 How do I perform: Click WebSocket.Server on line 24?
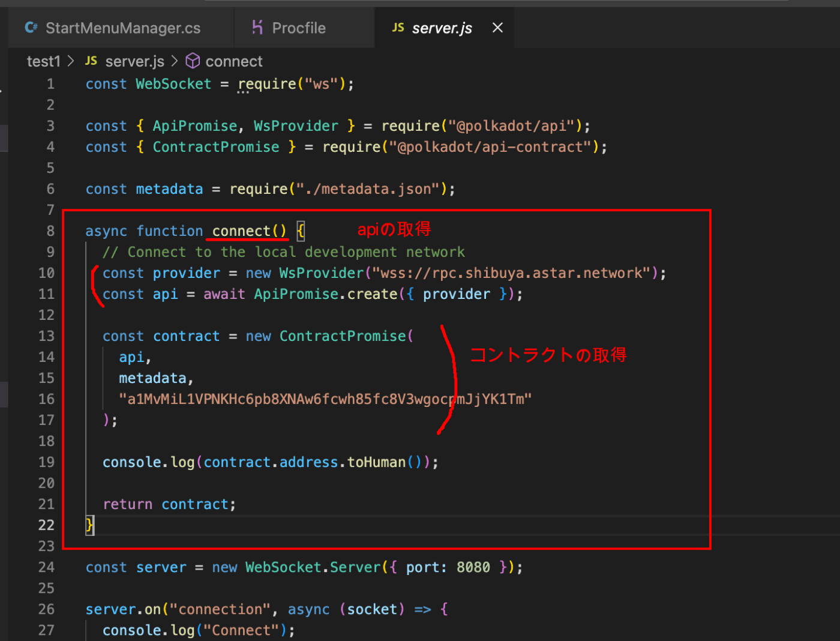[313, 567]
